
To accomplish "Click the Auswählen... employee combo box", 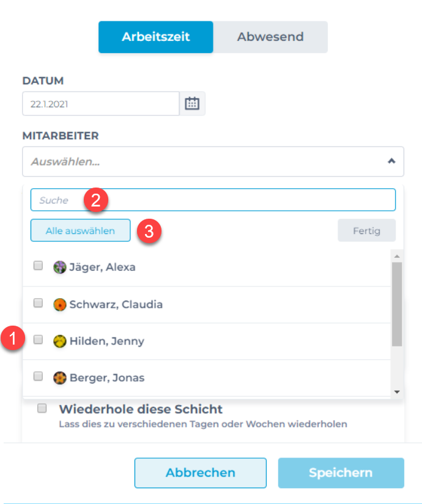I will point(202,162).
